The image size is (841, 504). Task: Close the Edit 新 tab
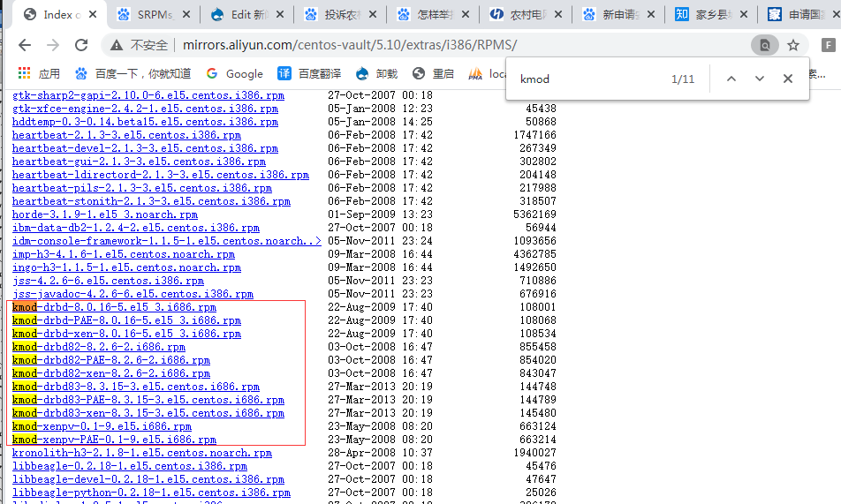(x=279, y=14)
